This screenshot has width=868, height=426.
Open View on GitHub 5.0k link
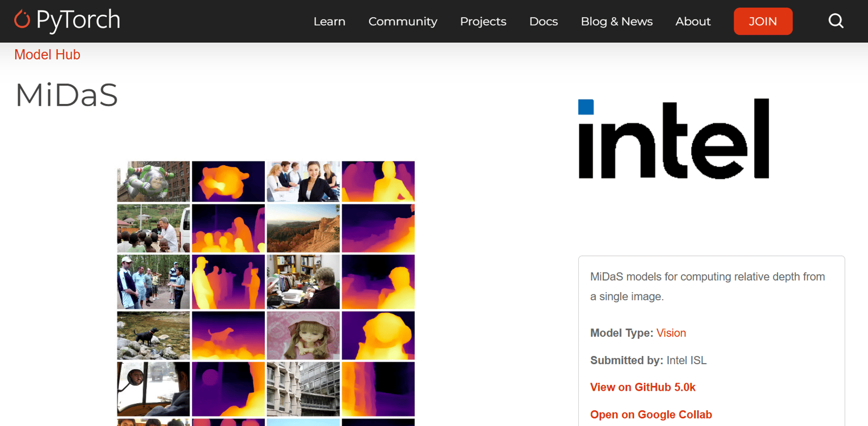[643, 387]
